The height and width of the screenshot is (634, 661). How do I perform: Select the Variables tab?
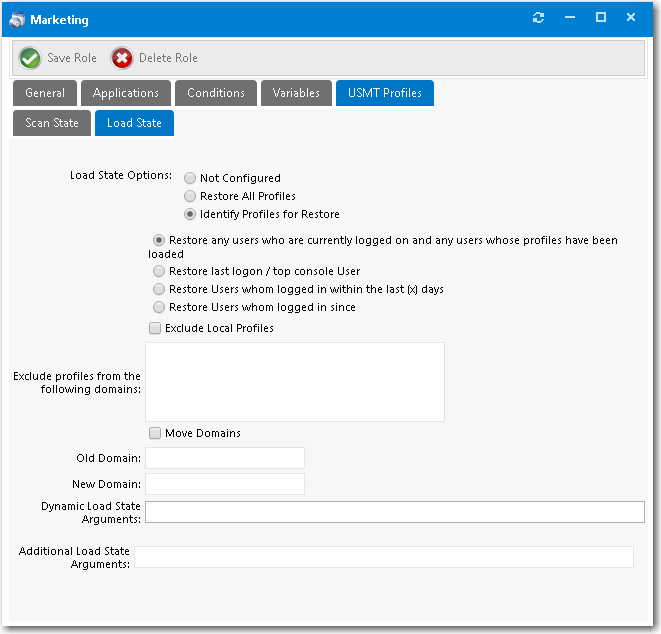click(x=296, y=93)
